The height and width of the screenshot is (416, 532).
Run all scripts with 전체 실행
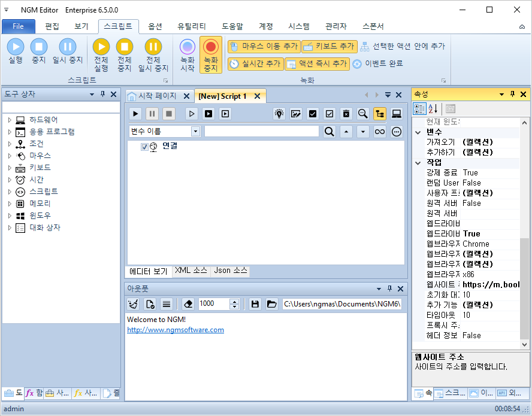point(101,55)
